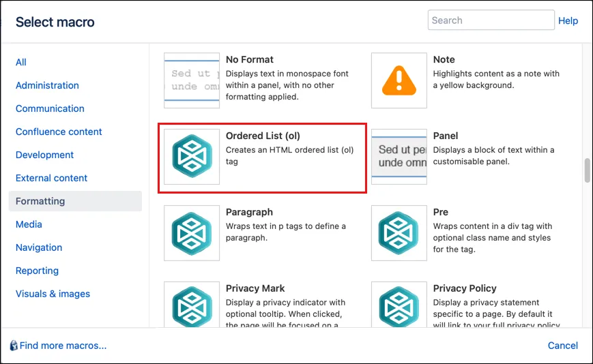Screen dimensions: 593x364
Task: Click the macro list scrollbar thumb
Action: coord(587,170)
